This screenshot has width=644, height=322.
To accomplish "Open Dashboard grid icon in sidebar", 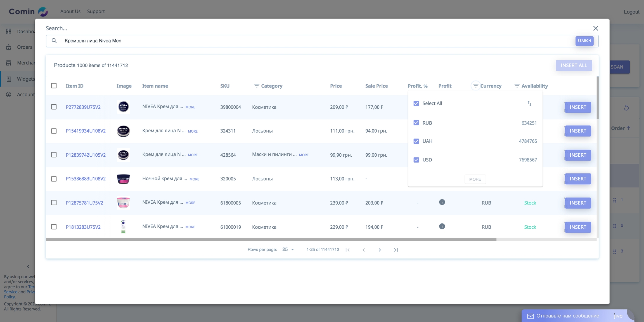I will [9, 31].
